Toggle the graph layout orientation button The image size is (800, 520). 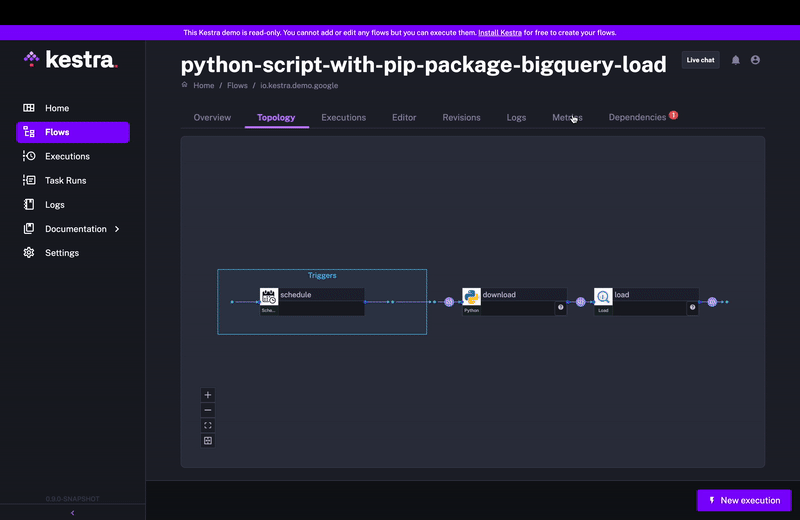click(208, 441)
